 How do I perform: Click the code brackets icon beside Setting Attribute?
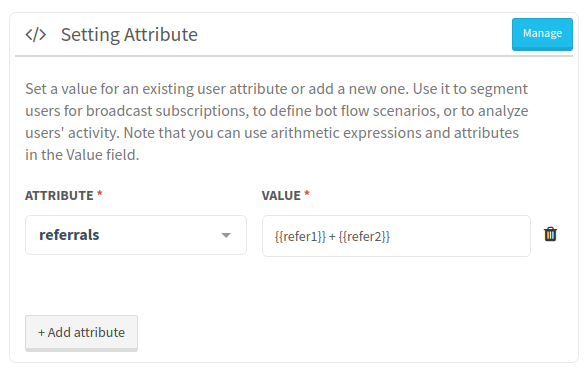[x=36, y=34]
